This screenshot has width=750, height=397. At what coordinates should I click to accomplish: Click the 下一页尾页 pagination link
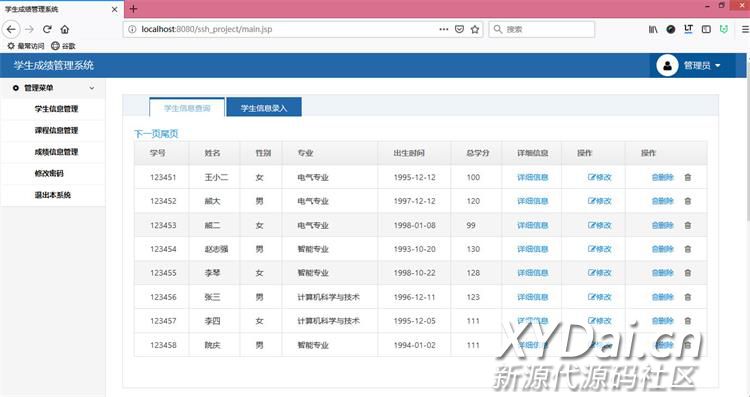point(156,133)
